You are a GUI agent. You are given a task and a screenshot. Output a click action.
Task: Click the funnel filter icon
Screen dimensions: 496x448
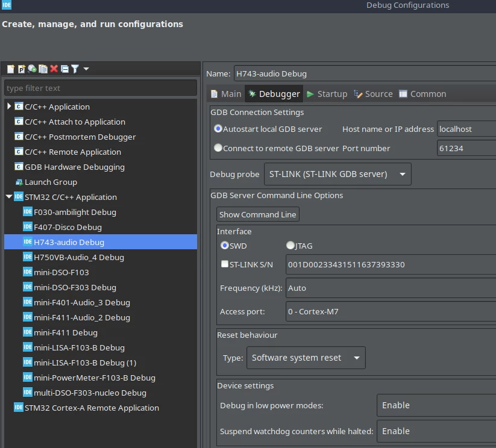coord(75,69)
